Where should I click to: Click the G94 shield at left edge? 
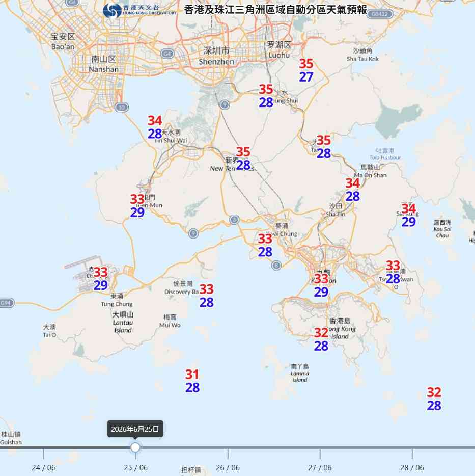pos(7,303)
